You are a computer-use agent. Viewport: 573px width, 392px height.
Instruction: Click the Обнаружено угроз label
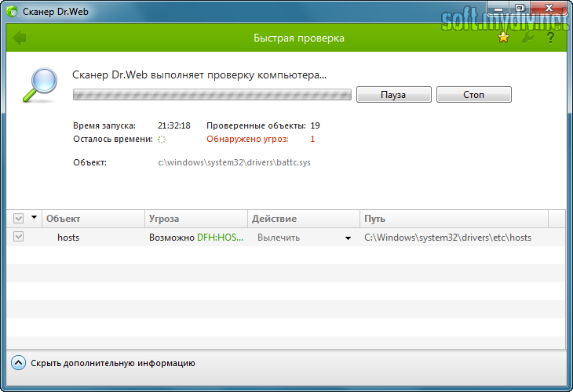247,139
